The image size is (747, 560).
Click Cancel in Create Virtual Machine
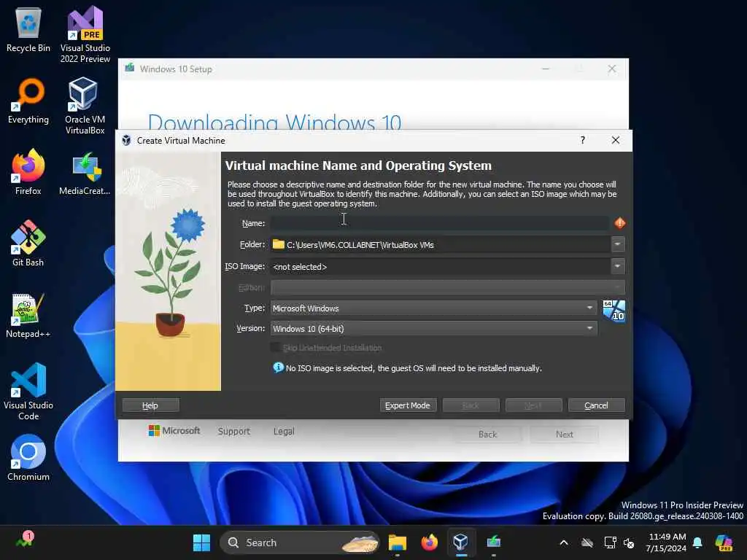tap(596, 405)
